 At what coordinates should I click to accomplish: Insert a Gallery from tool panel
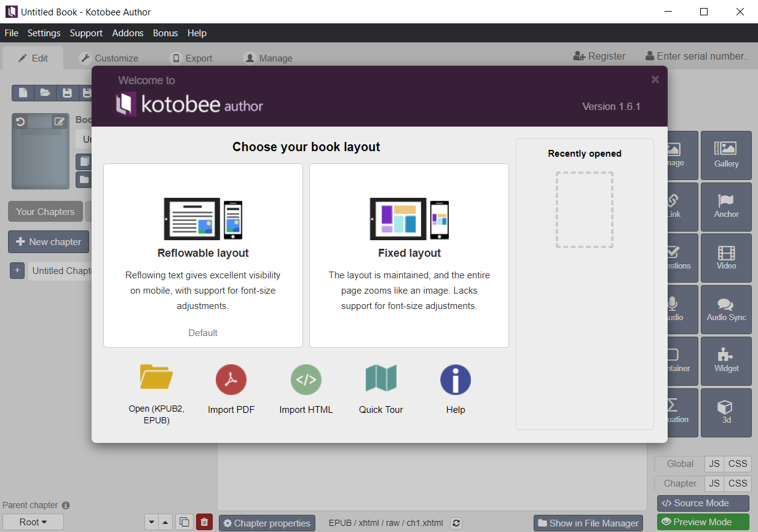[x=726, y=155]
